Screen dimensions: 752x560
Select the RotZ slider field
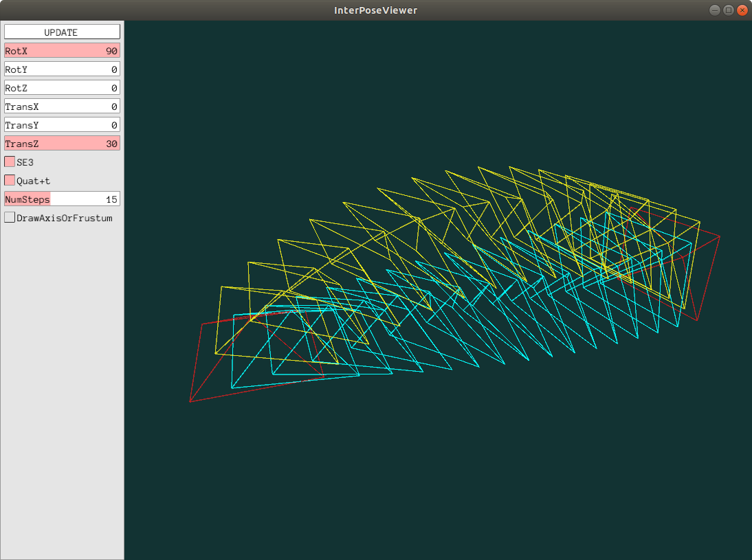click(x=62, y=88)
